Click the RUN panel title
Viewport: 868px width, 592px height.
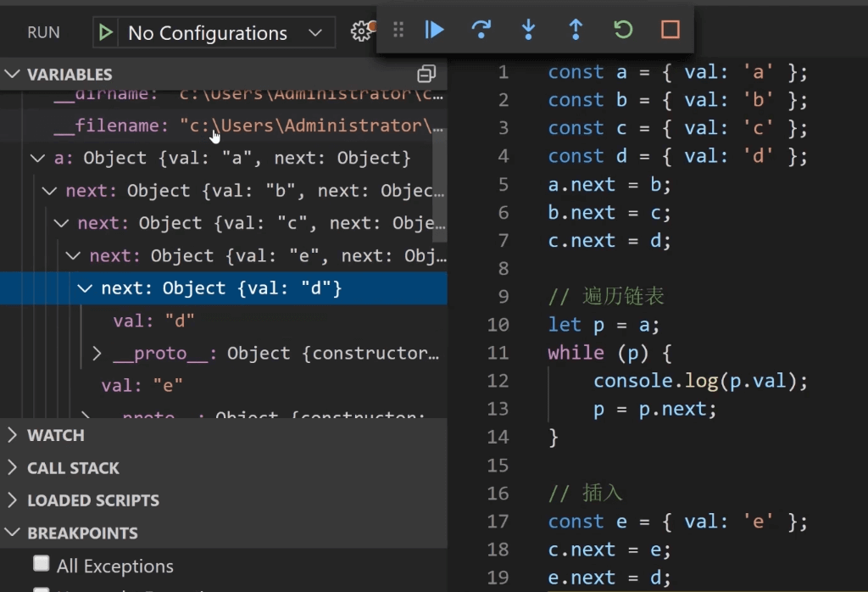(43, 33)
